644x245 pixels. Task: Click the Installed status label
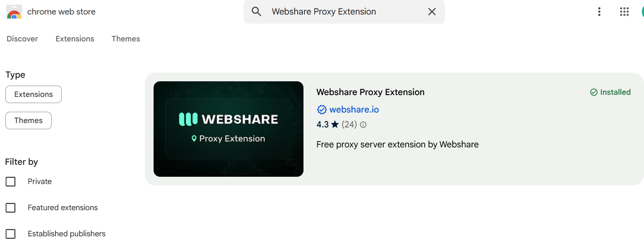click(615, 92)
